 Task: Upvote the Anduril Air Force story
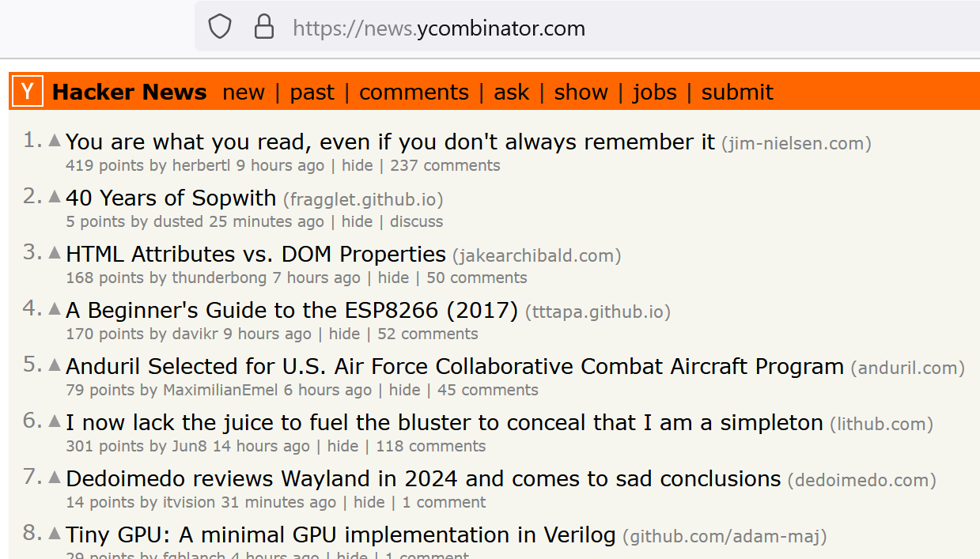pyautogui.click(x=55, y=364)
